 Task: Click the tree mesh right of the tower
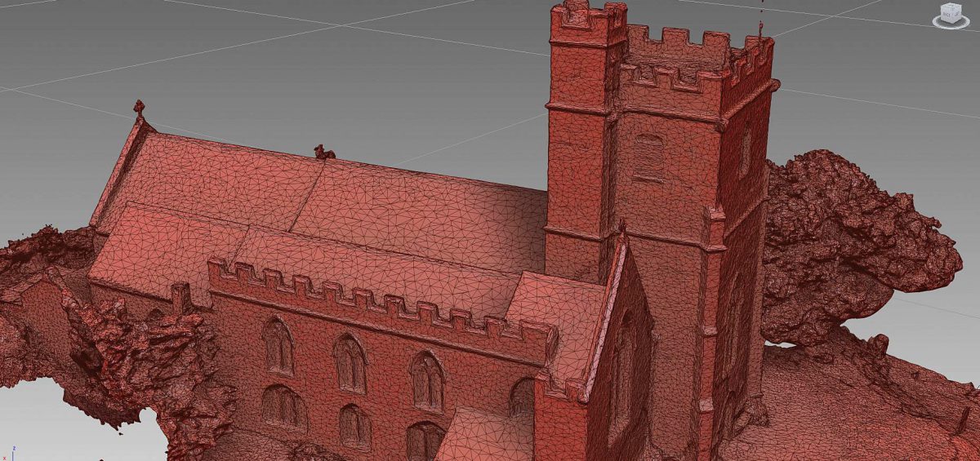coord(849,237)
